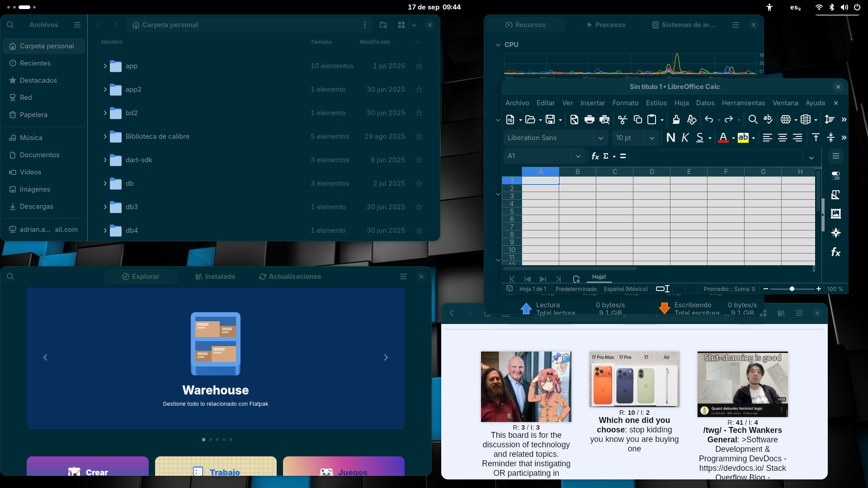Screen dimensions: 868x488
Task: Click the yellow highlight color swatch
Action: pos(743,138)
